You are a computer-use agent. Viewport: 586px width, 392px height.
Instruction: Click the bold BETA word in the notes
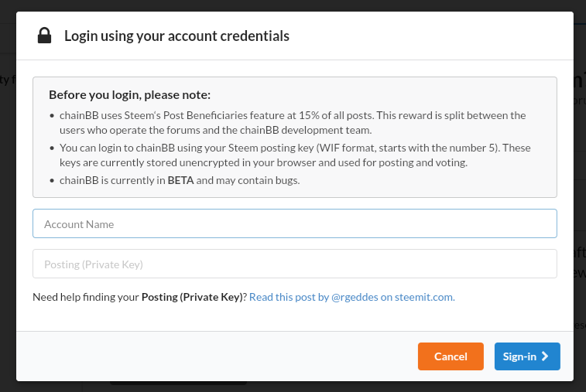(x=180, y=180)
